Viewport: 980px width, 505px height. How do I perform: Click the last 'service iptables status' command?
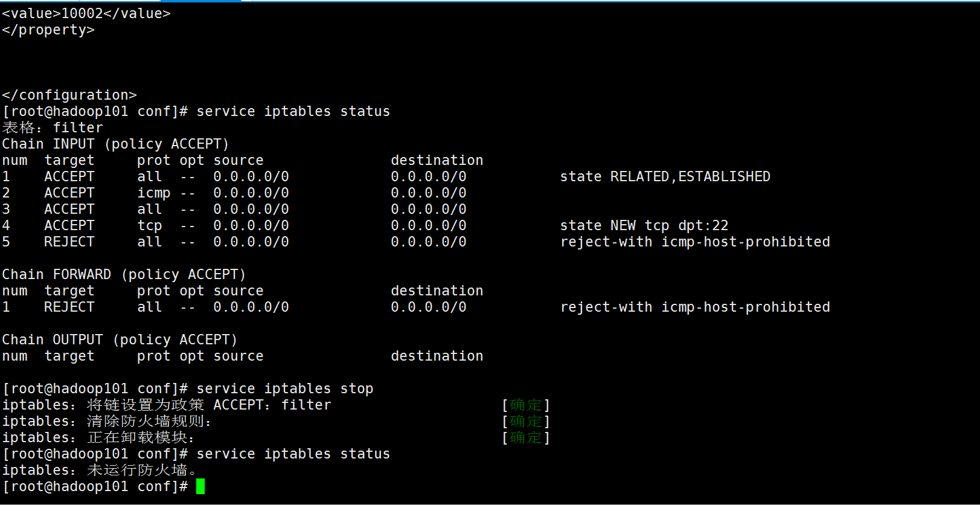click(293, 454)
